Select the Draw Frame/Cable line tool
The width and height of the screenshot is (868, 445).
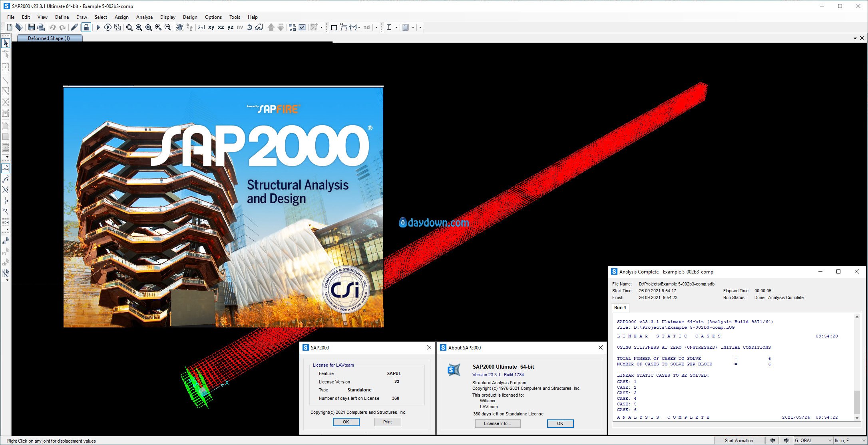(x=6, y=80)
